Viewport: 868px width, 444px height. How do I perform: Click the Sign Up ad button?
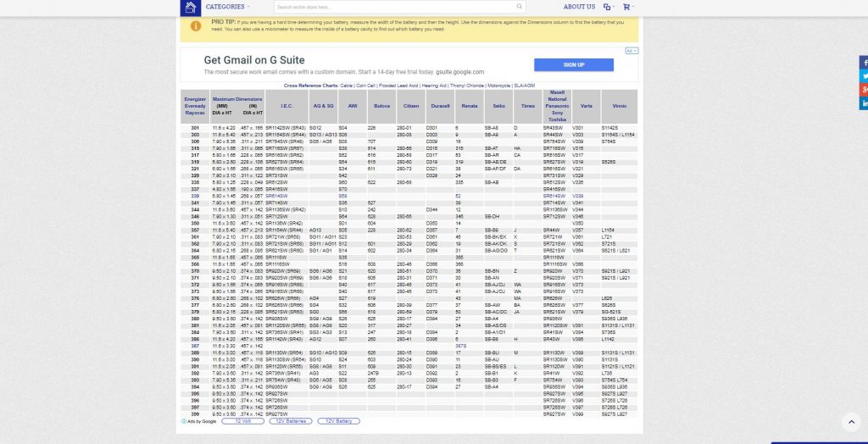click(574, 64)
